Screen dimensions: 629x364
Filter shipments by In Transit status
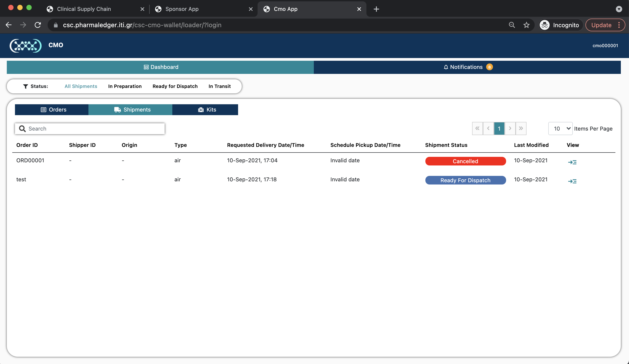click(x=220, y=86)
